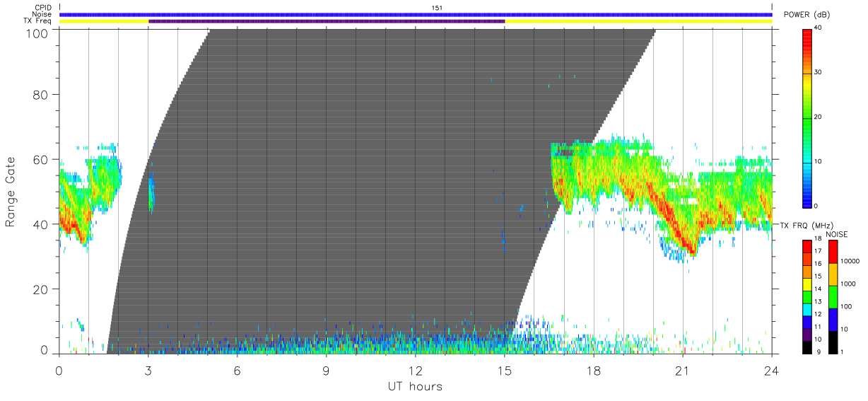Click the purple segment of TX Freq bar
This screenshot has height=401, width=868.
(327, 21)
